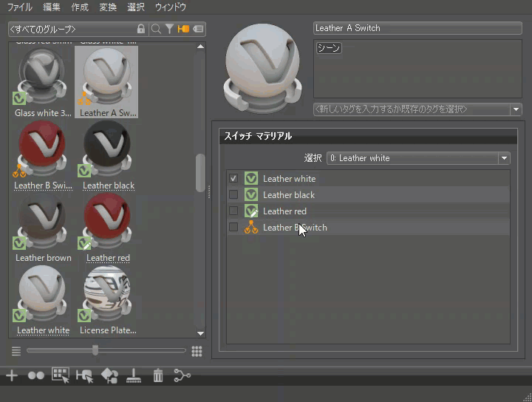
Task: Click the orange tag view icon
Action: click(x=183, y=29)
